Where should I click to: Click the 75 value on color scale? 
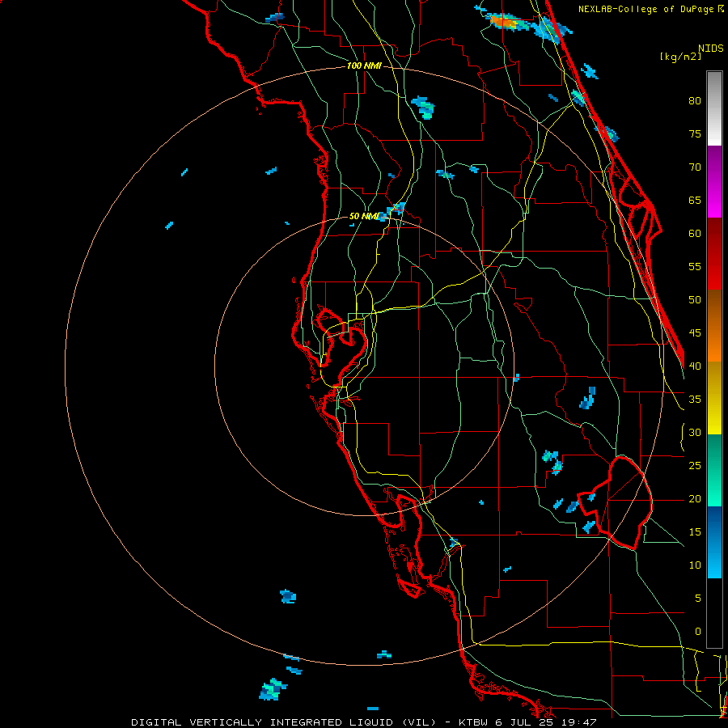point(695,133)
